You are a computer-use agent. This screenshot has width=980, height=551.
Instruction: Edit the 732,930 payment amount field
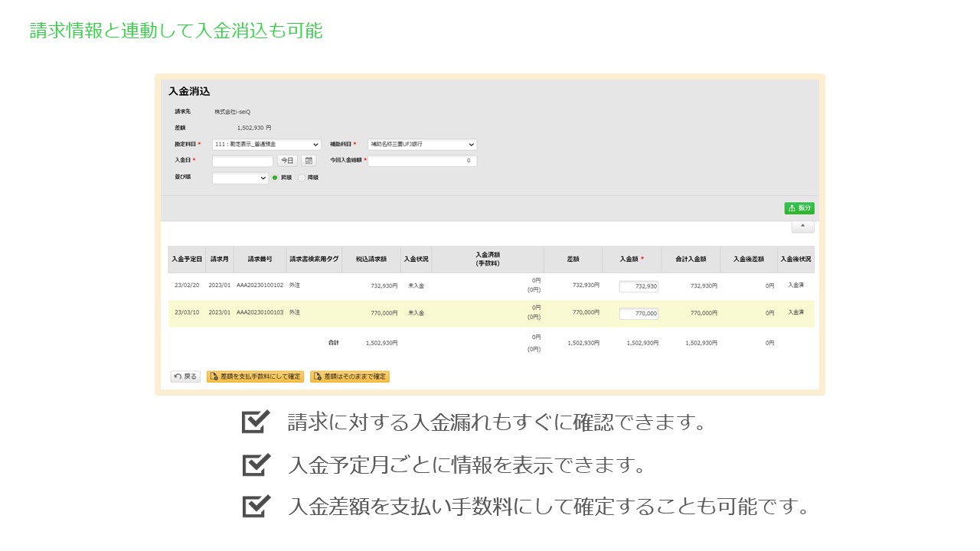tap(639, 286)
